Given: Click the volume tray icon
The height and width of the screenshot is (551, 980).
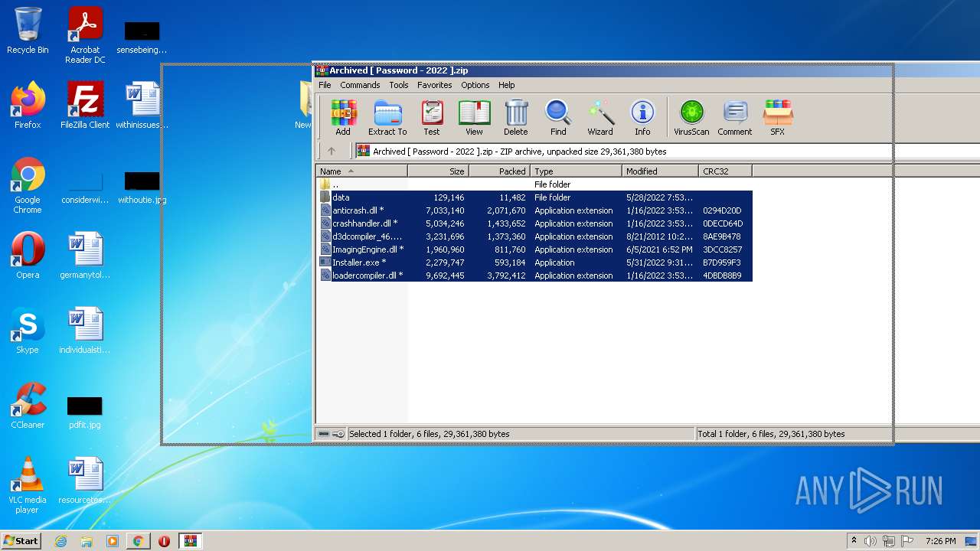Looking at the screenshot, I should (871, 541).
